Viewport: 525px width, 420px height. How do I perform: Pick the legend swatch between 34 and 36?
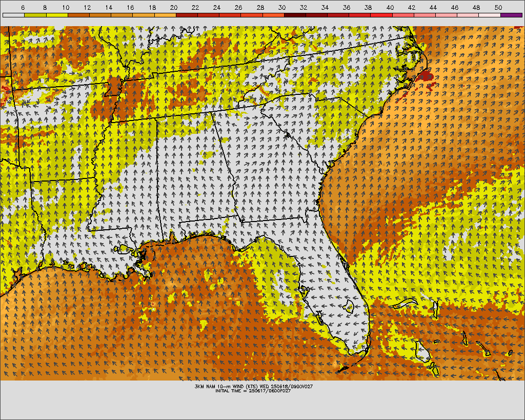[338, 15]
